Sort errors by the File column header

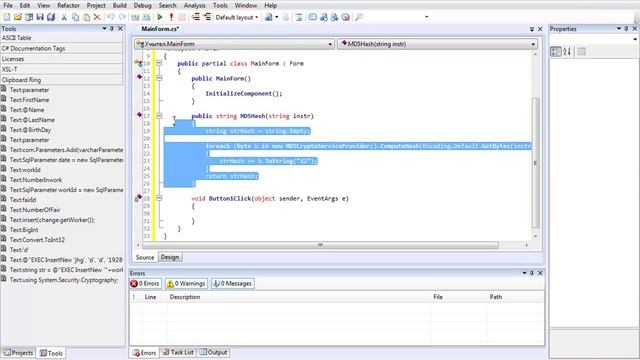click(x=458, y=297)
